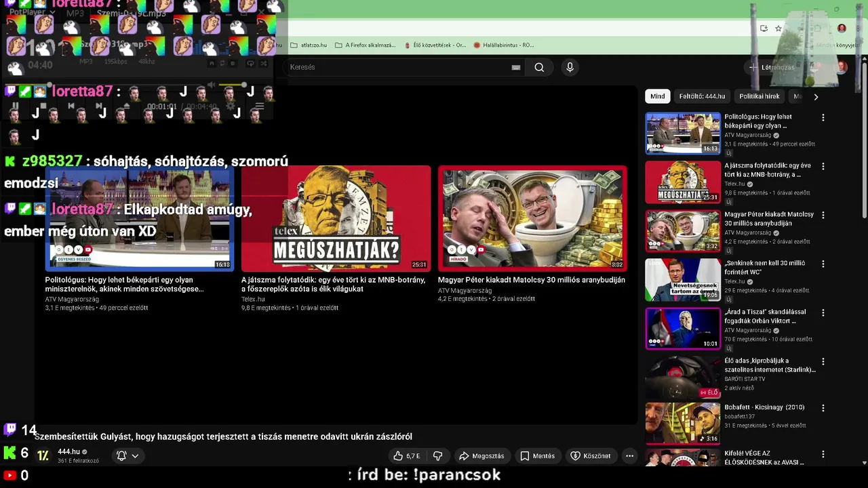Screen dimensions: 868x488
Task: Open the live Starlink sidebar thumbnail
Action: click(x=683, y=378)
